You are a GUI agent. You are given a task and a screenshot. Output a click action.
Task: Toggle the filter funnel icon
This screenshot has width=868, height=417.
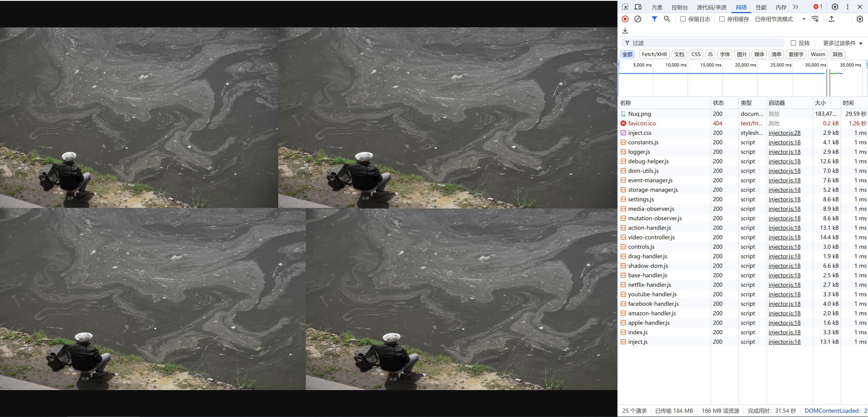pyautogui.click(x=654, y=19)
